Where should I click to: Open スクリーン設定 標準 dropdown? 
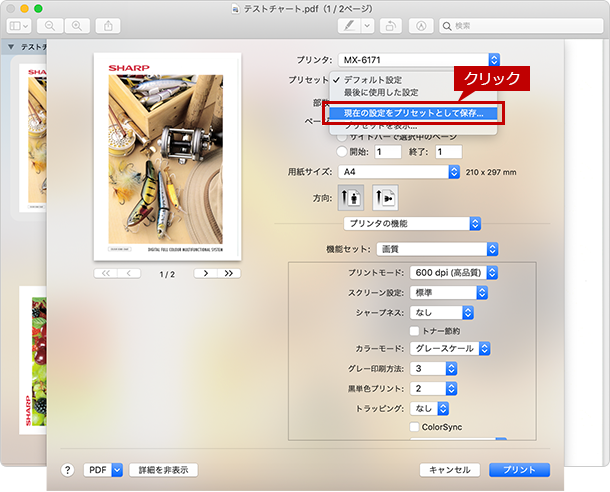click(449, 292)
